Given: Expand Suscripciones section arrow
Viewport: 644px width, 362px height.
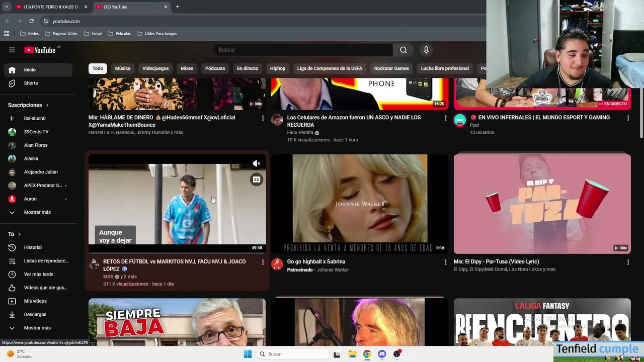Looking at the screenshot, I should 47,105.
